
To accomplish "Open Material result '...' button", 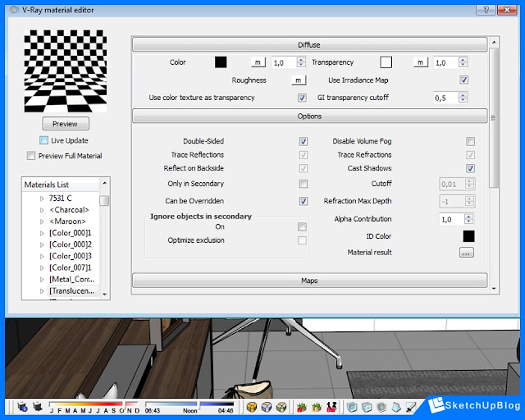I will point(466,253).
